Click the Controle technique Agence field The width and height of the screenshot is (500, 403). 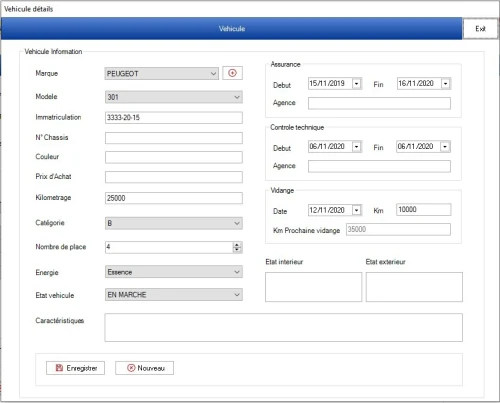(379, 166)
